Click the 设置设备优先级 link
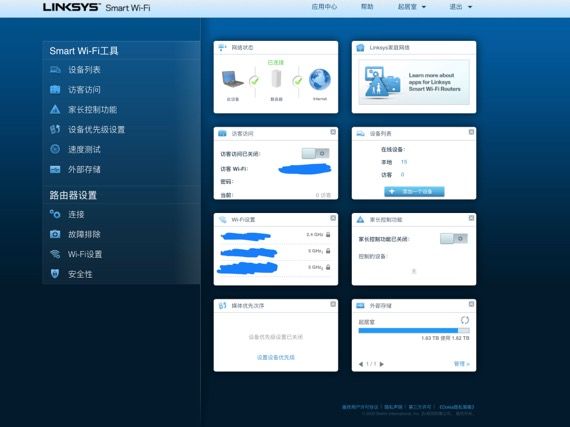 276,357
